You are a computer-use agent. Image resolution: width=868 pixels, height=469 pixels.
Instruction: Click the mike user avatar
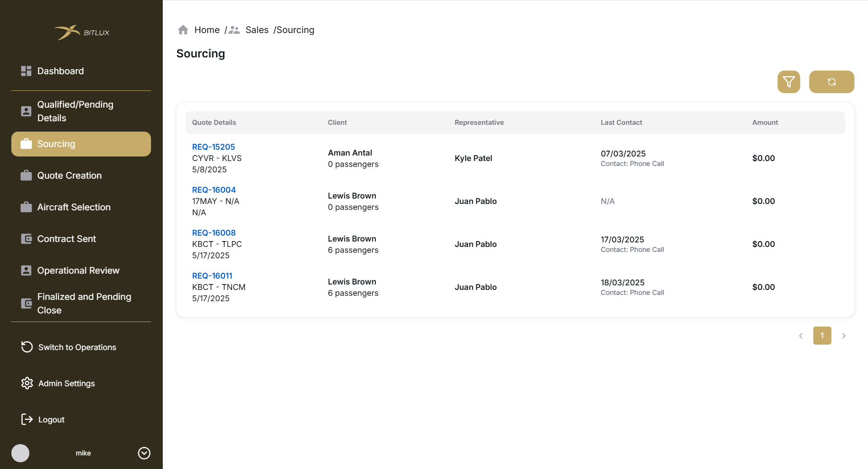[20, 453]
